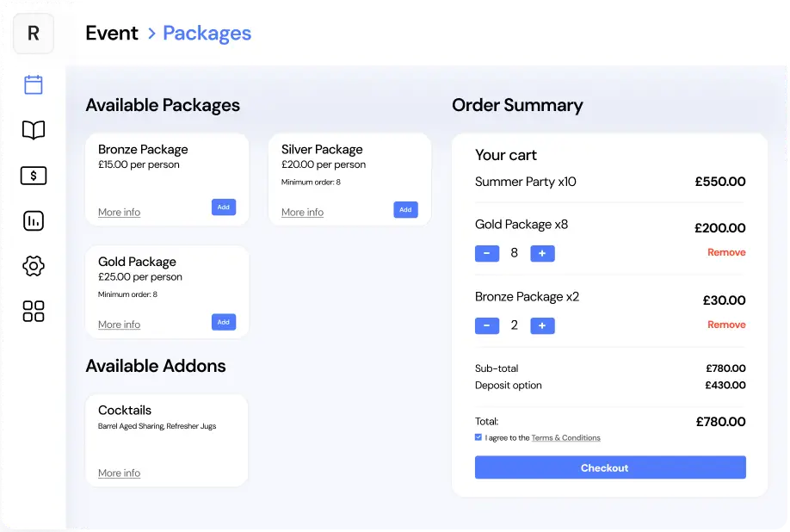
Task: Untick the Terms & Conditions agreement checkbox
Action: tap(478, 437)
